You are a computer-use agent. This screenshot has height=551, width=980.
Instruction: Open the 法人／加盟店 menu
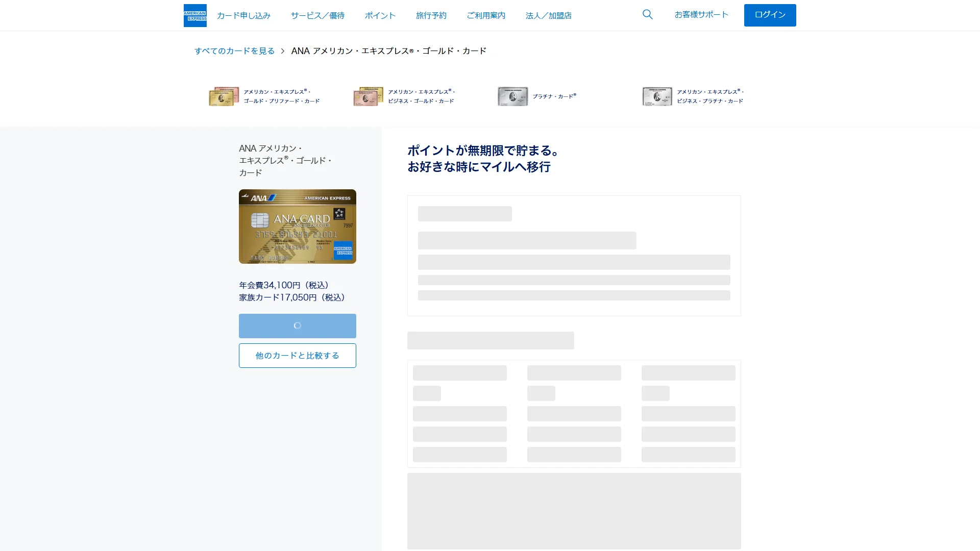(548, 16)
